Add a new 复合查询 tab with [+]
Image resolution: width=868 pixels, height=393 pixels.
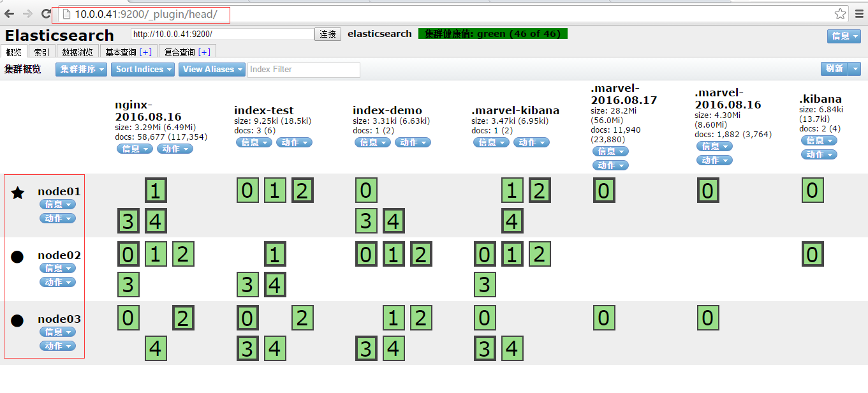[x=205, y=52]
